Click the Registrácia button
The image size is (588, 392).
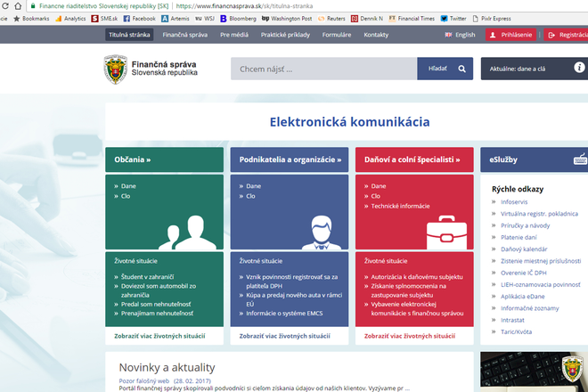tap(566, 35)
